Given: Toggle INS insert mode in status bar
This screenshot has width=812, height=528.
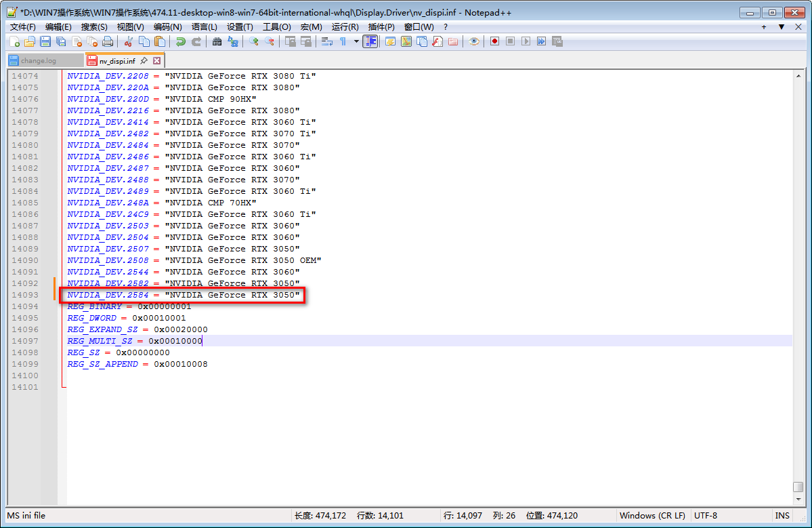Looking at the screenshot, I should (782, 516).
